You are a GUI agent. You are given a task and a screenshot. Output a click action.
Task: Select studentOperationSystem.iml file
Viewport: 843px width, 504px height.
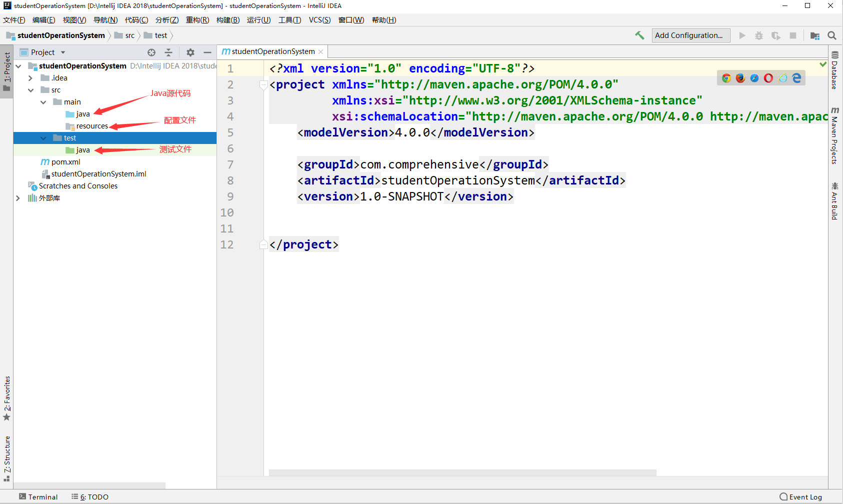[x=94, y=174]
